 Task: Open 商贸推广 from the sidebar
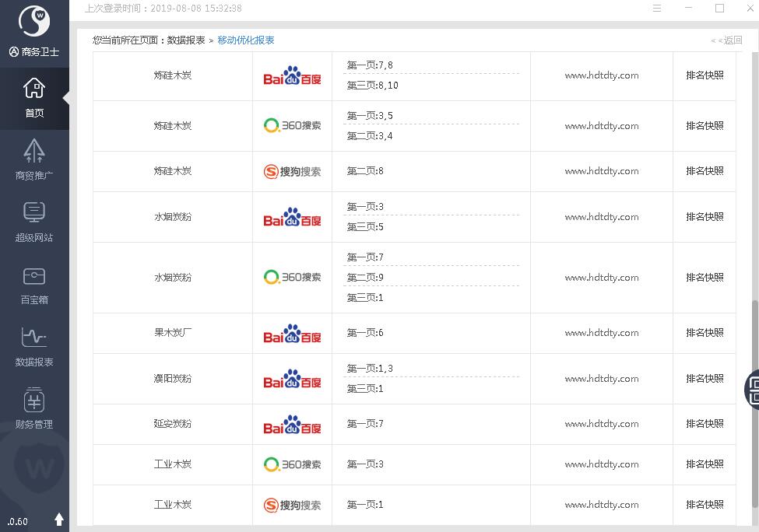[34, 159]
